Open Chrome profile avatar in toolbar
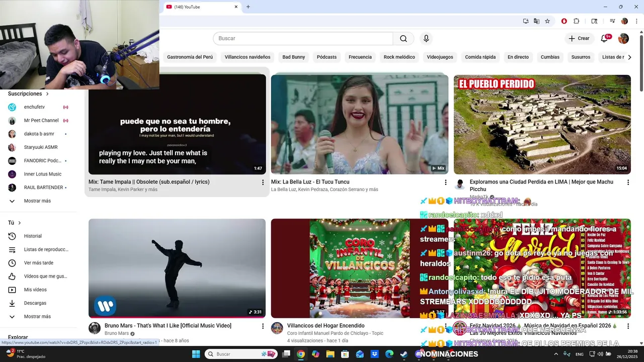The height and width of the screenshot is (362, 644). pyautogui.click(x=624, y=21)
